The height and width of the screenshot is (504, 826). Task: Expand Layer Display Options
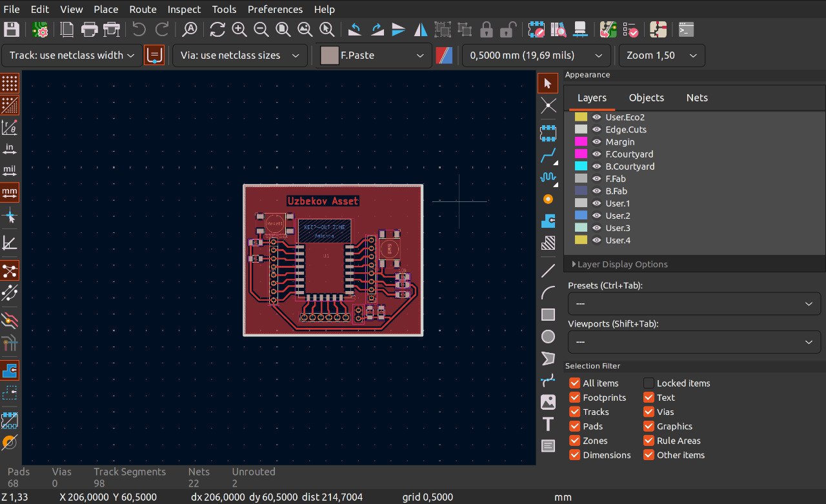[x=619, y=264]
